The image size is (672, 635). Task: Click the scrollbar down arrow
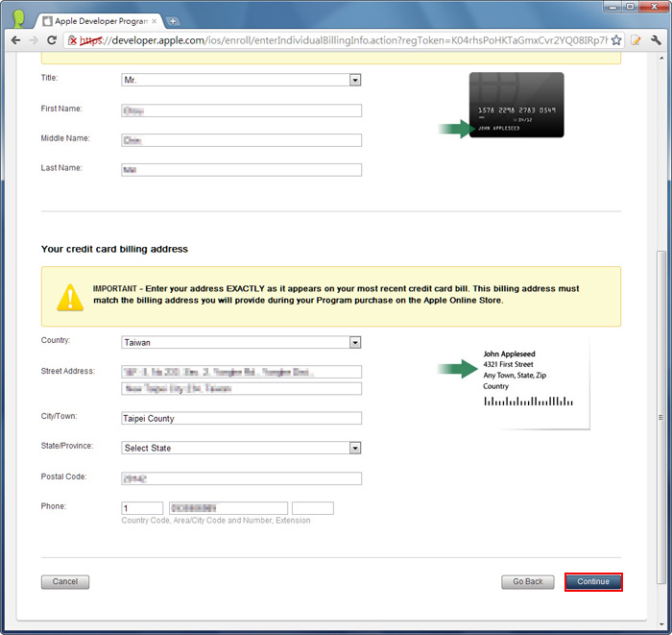click(660, 624)
